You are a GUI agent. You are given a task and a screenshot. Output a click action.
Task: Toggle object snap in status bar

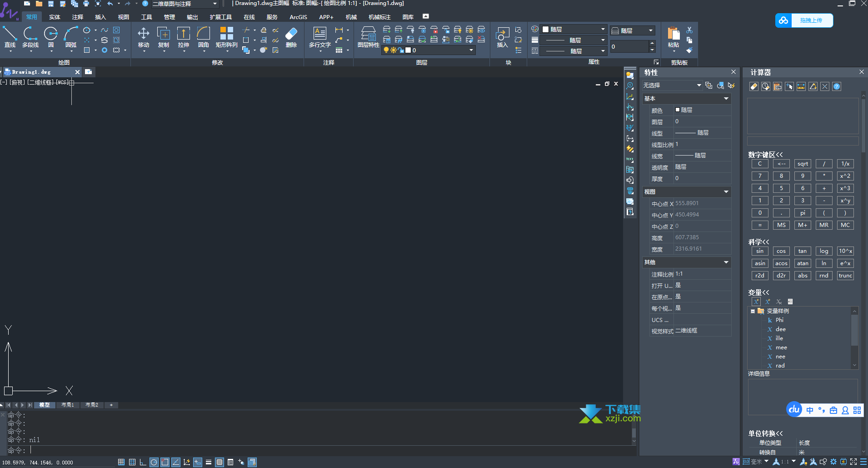tap(165, 462)
